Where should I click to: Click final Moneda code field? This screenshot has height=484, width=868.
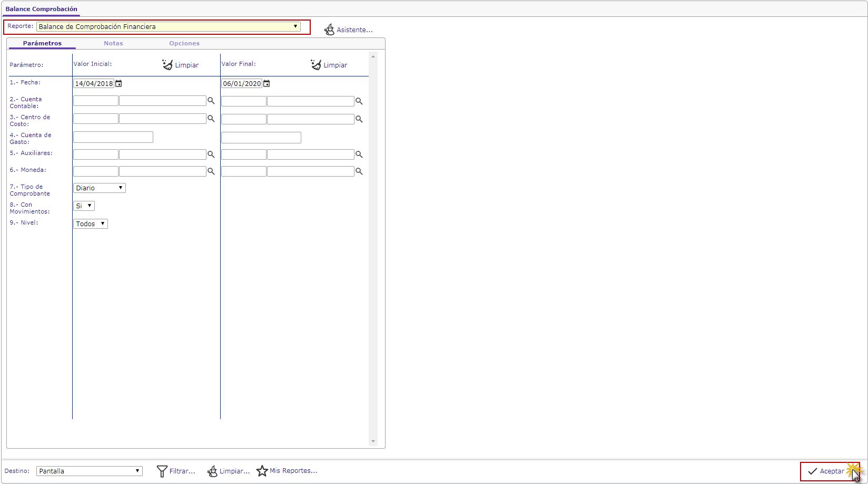[x=244, y=171]
